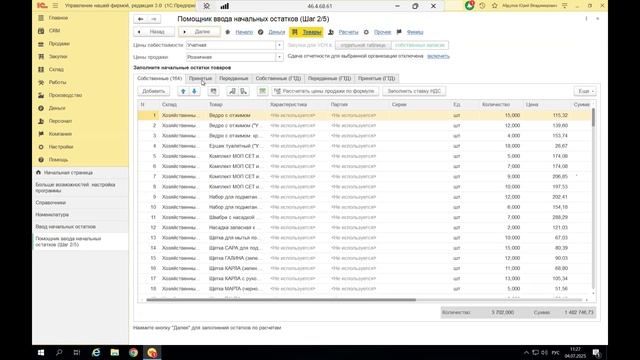Select the highlighted Товары wizard step
The height and width of the screenshot is (360, 640).
(307, 32)
